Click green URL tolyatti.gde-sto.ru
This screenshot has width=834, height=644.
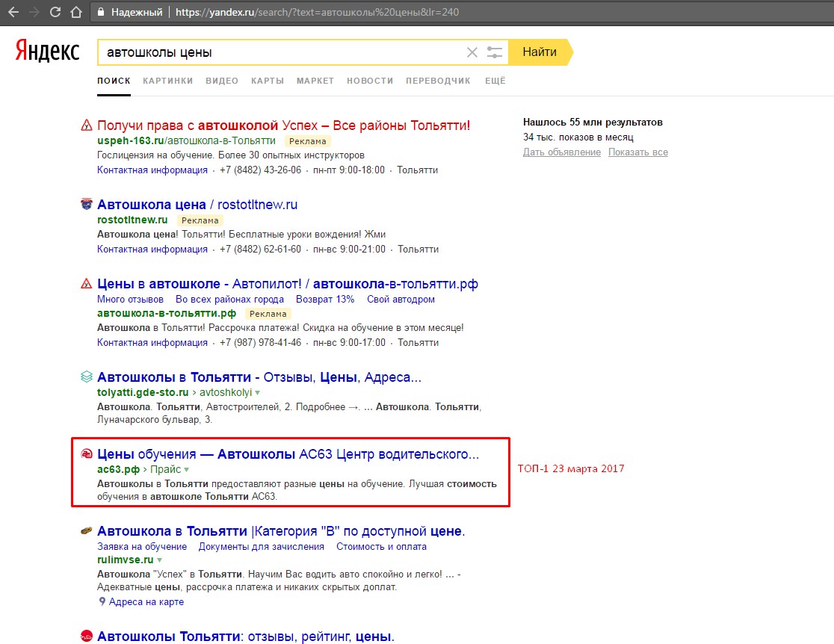point(143,392)
